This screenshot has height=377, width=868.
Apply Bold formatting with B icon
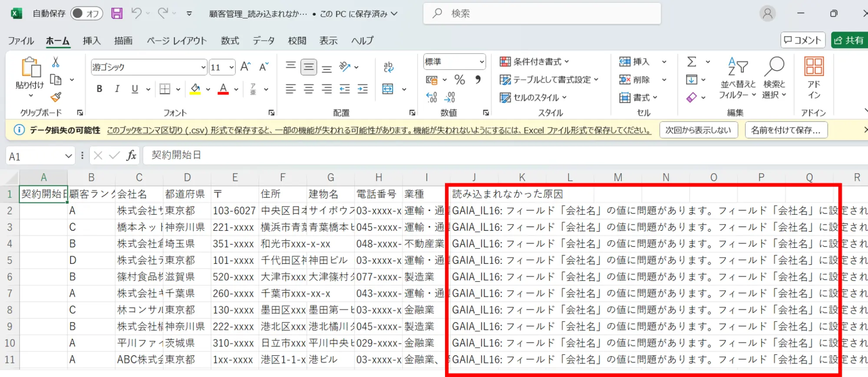coord(99,89)
